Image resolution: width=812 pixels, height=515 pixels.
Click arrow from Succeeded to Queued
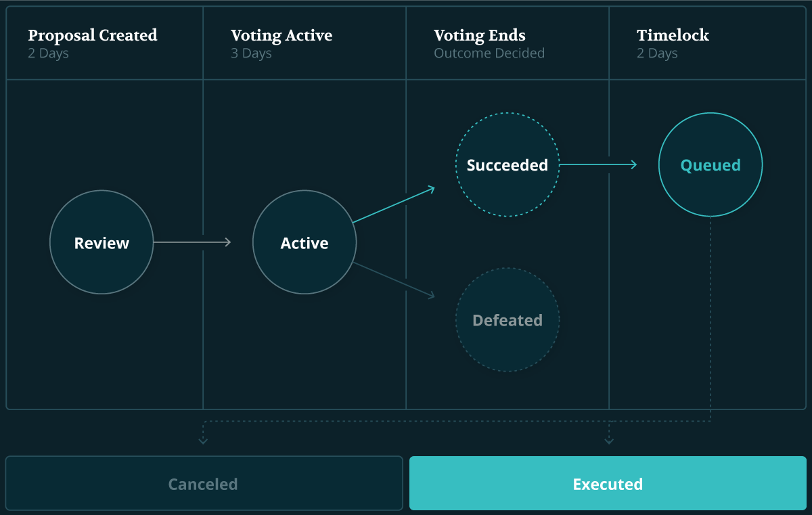point(599,164)
